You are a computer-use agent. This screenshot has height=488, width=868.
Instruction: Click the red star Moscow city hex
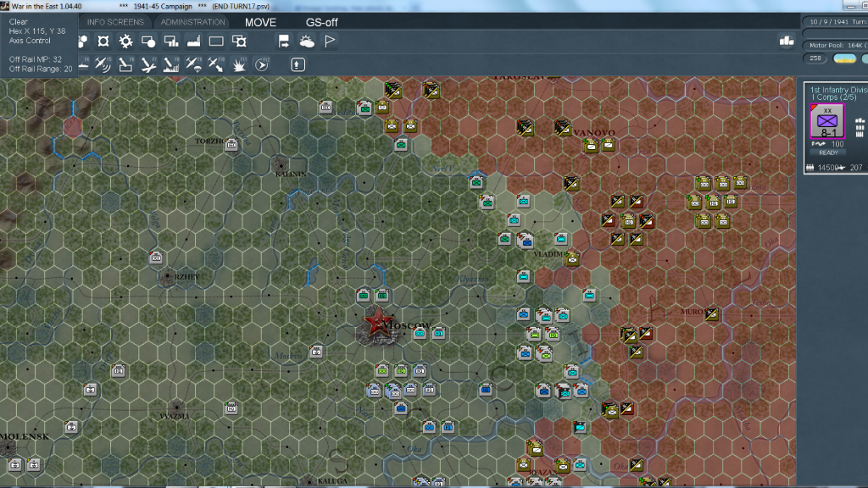pos(374,323)
